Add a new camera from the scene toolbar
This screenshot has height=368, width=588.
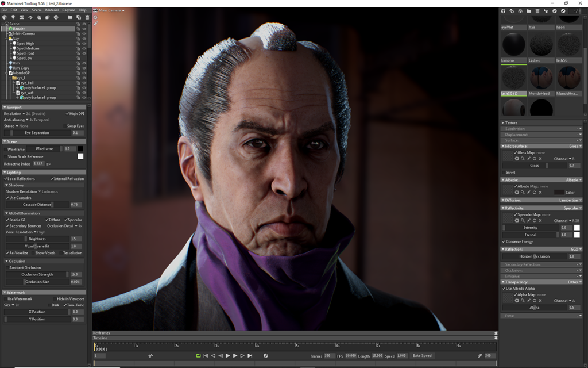[x=22, y=17]
